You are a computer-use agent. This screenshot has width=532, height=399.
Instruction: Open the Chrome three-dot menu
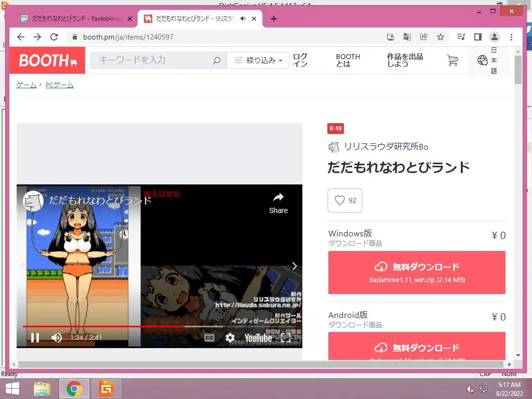tap(511, 37)
